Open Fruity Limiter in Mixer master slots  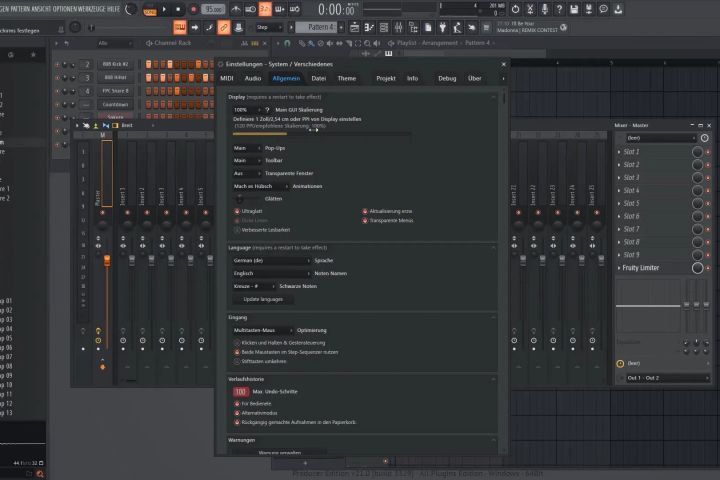click(x=641, y=268)
